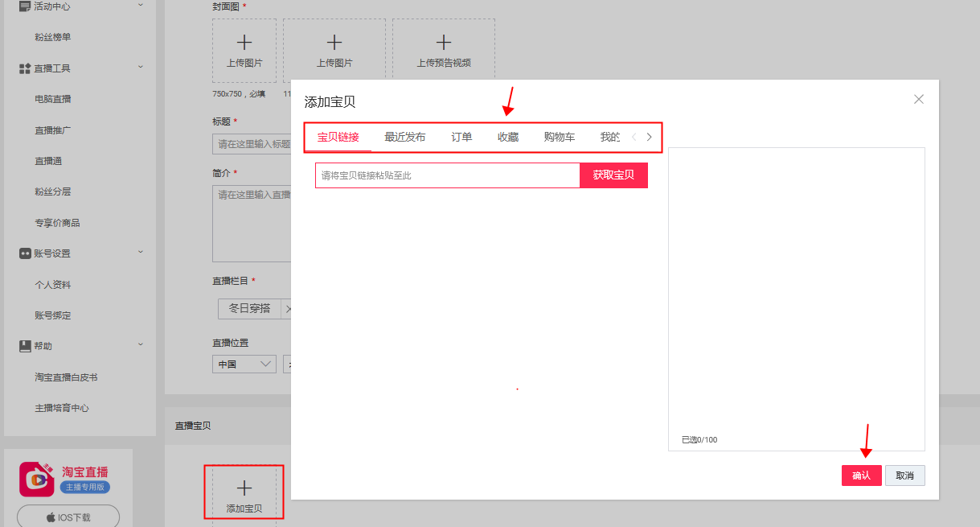980x527 pixels.
Task: Open the 中国 location dropdown
Action: [x=244, y=364]
